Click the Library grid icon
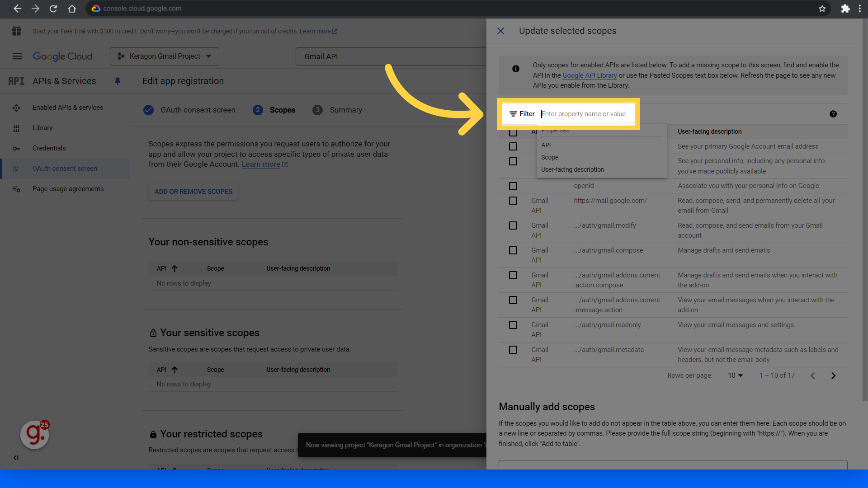Image resolution: width=868 pixels, height=488 pixels. 16,128
